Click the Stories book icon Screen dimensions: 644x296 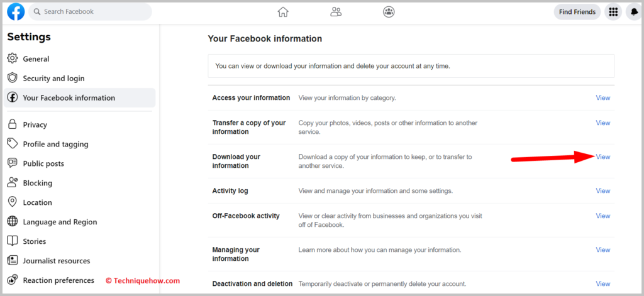point(13,241)
